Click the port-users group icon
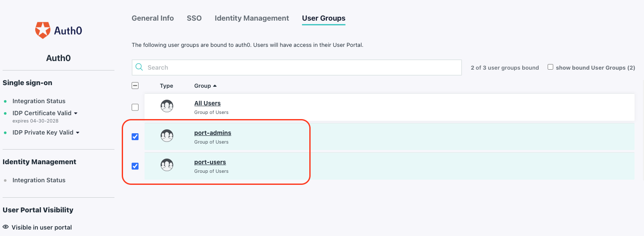Viewport: 644px width, 236px height. pyautogui.click(x=167, y=166)
